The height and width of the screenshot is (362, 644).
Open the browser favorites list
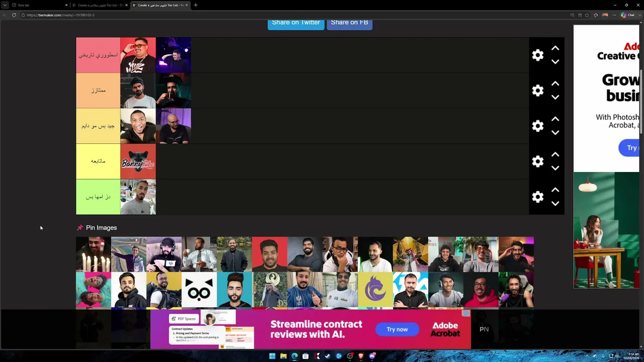click(x=596, y=15)
